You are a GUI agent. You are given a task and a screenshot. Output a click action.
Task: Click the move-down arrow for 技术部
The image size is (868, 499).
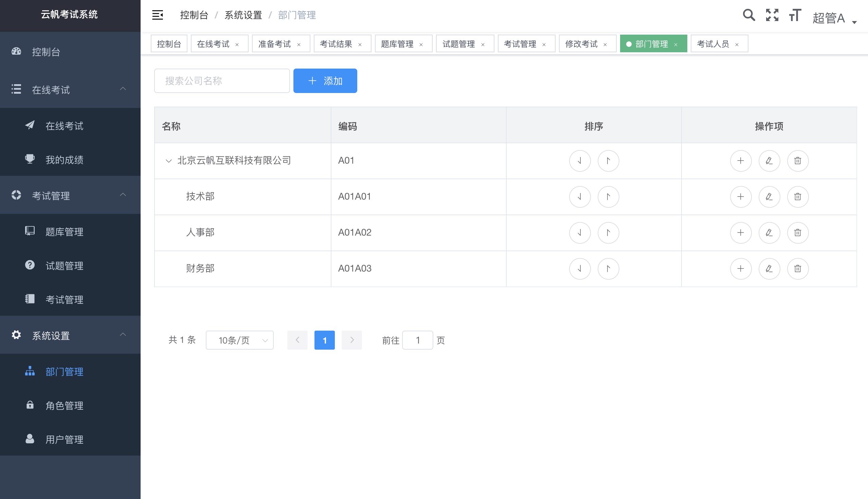click(x=580, y=197)
